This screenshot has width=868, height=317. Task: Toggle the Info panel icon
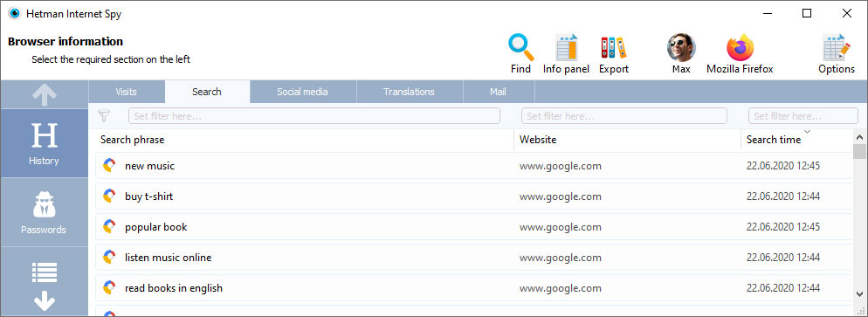click(x=567, y=48)
